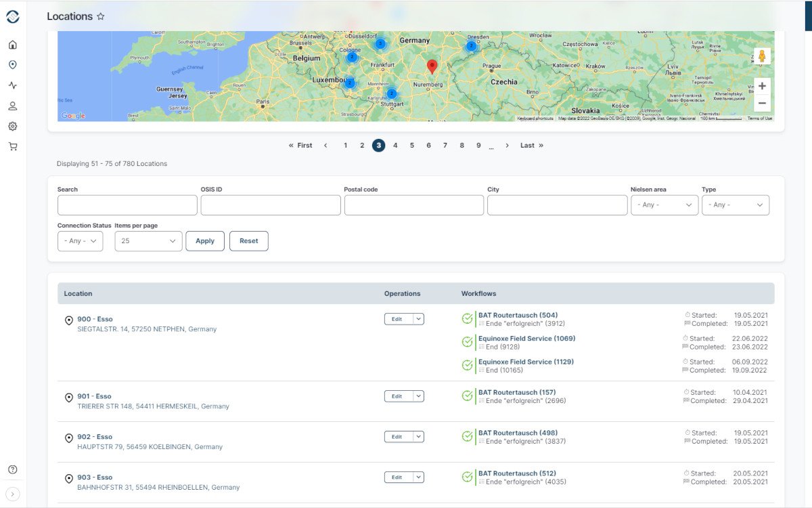Image resolution: width=812 pixels, height=508 pixels.
Task: Open BAT Routertausch (512) workflow link
Action: tap(517, 473)
